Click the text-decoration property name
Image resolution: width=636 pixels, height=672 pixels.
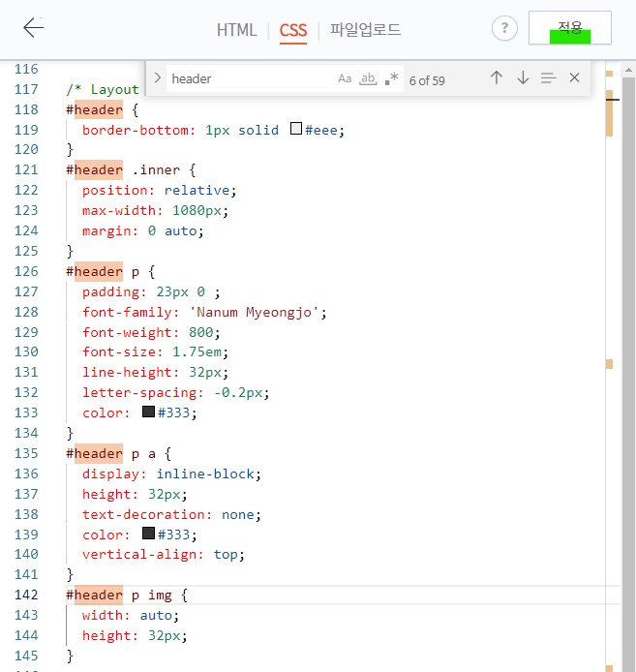click(x=144, y=514)
